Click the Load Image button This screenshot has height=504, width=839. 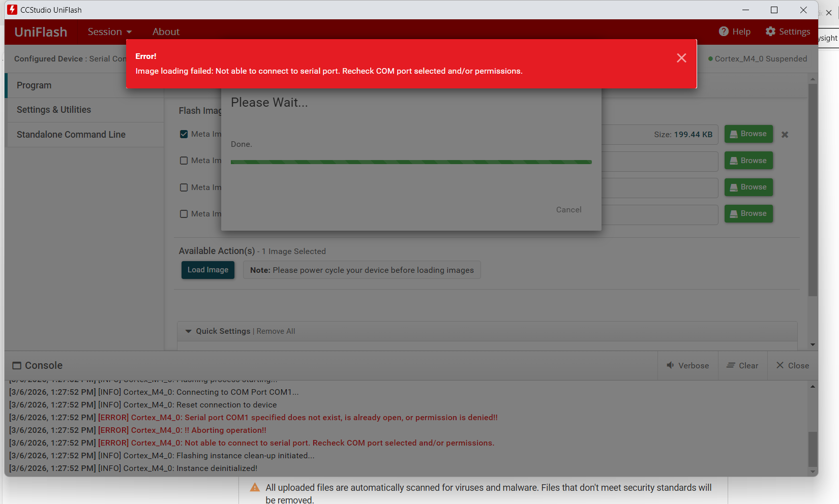coord(208,270)
